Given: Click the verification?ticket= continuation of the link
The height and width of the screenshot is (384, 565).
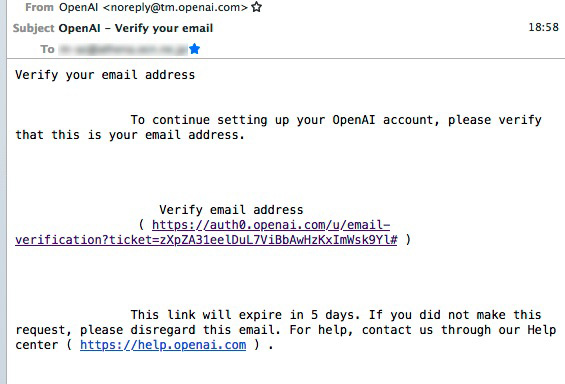Looking at the screenshot, I should (206, 240).
